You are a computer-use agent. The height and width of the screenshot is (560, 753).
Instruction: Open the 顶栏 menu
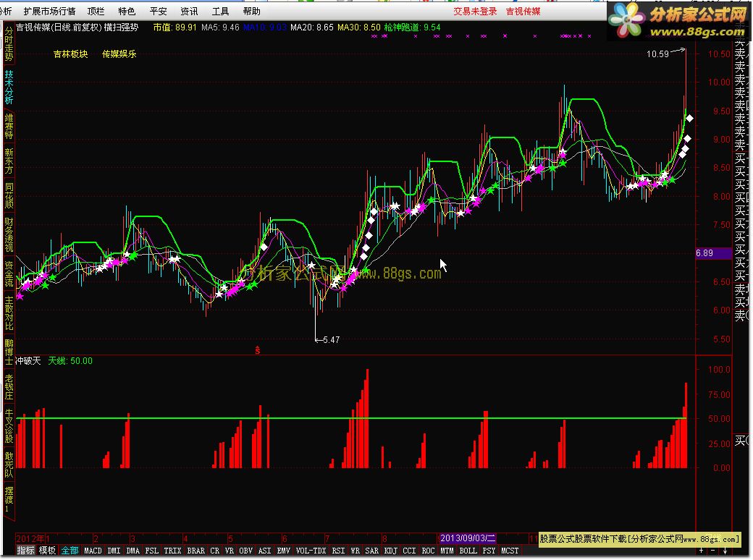tap(96, 11)
